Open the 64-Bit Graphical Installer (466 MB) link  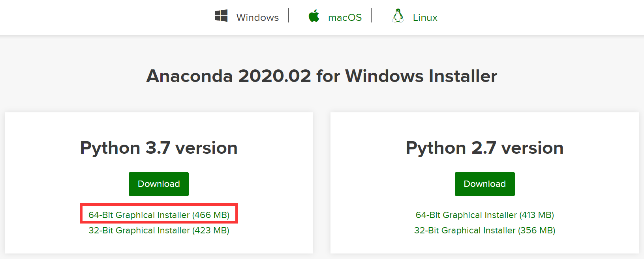(x=158, y=215)
